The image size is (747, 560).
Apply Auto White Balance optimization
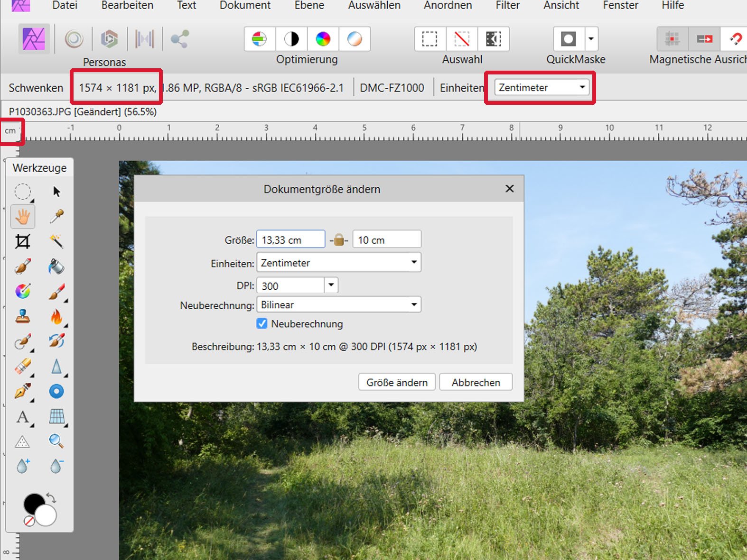tap(355, 39)
